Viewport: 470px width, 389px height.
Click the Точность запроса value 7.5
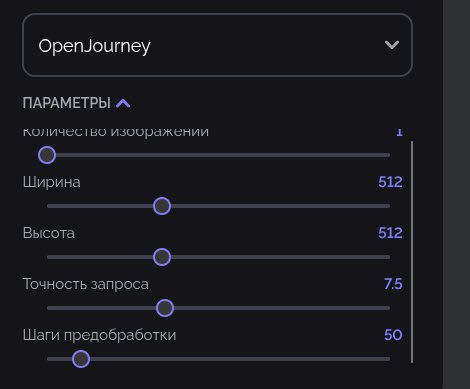tap(393, 284)
